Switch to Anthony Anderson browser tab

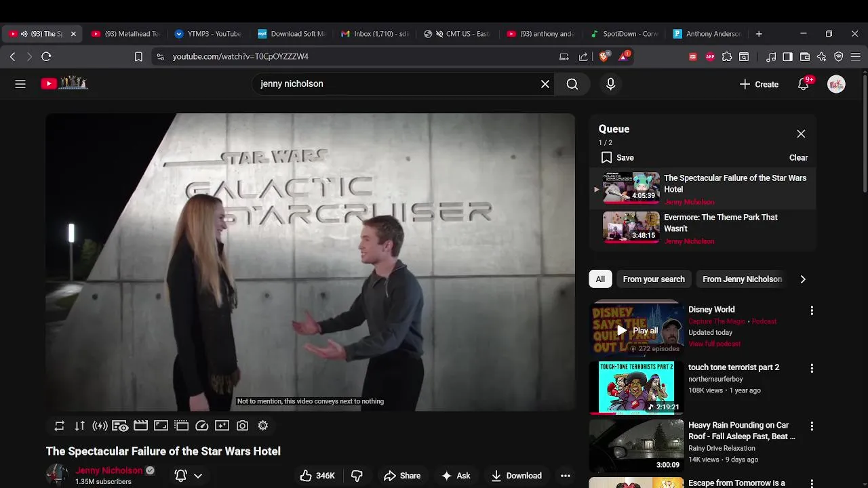(x=708, y=34)
